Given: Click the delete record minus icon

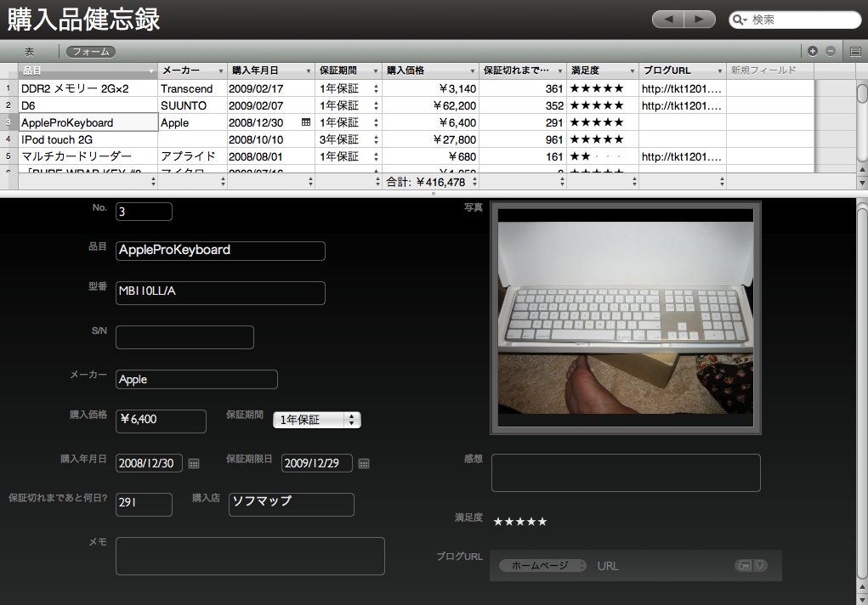Looking at the screenshot, I should point(831,52).
